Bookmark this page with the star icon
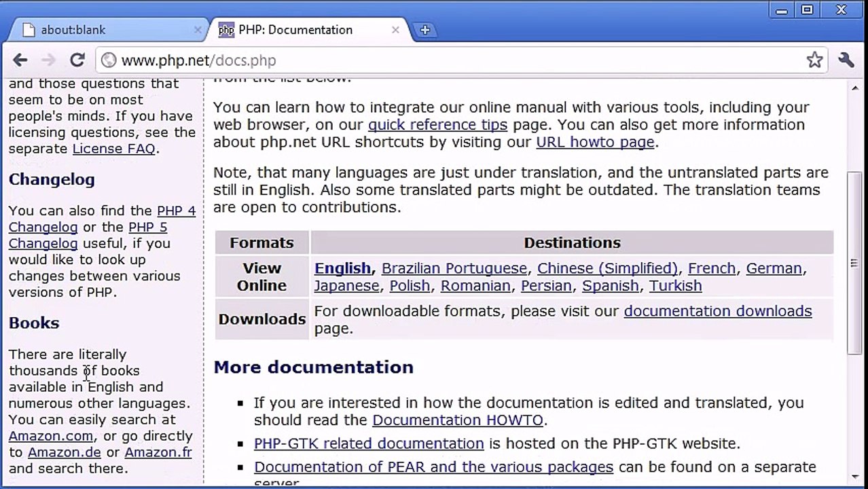Viewport: 868px width, 489px height. click(x=814, y=60)
